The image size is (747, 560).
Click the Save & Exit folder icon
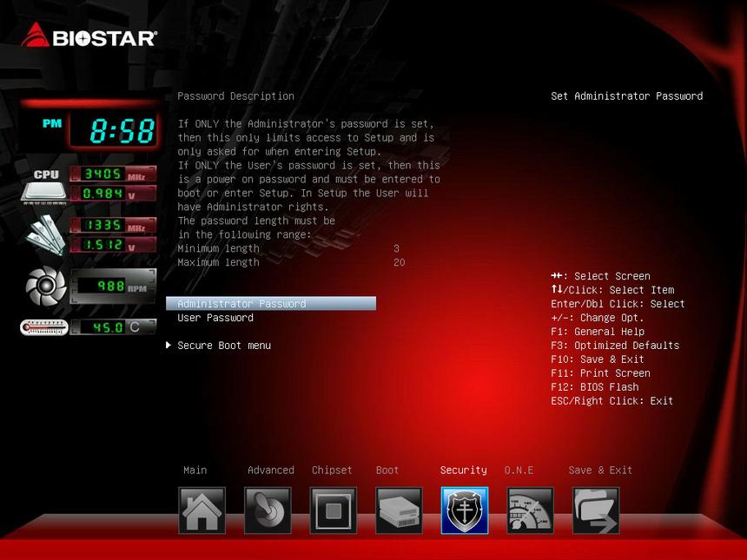(596, 511)
